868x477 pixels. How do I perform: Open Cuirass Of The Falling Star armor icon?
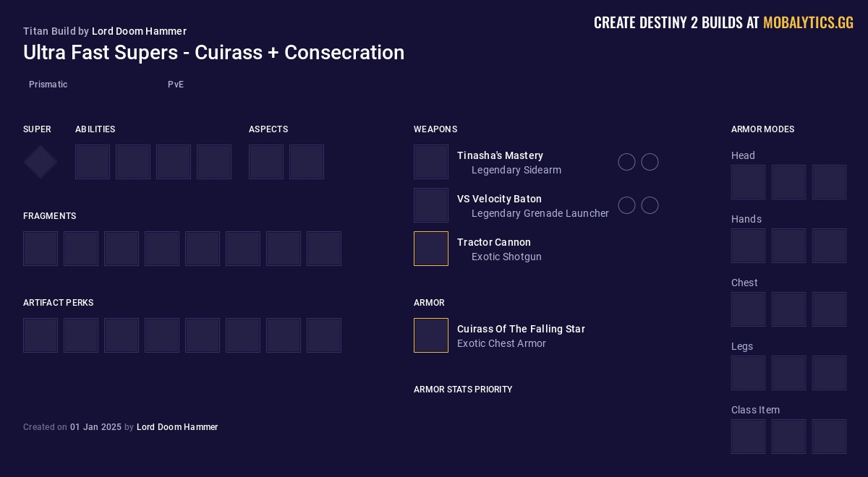pos(431,335)
